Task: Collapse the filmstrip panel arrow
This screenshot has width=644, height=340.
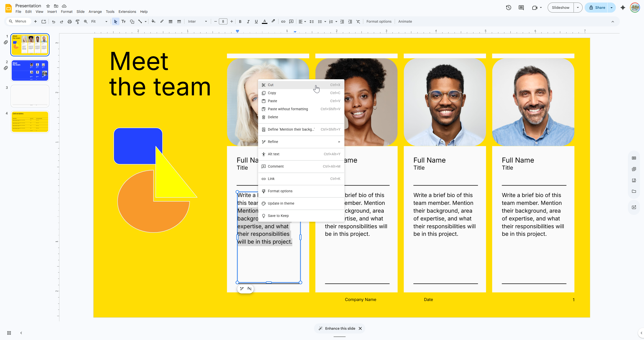Action: click(21, 333)
